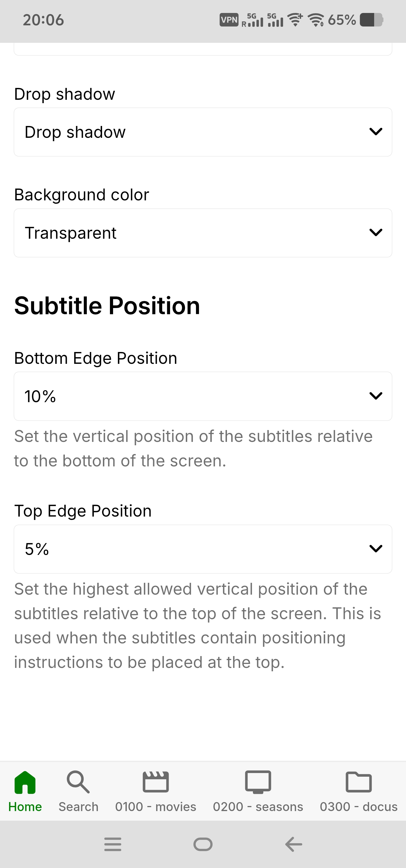Tap the seasons TV screen icon

point(258,782)
